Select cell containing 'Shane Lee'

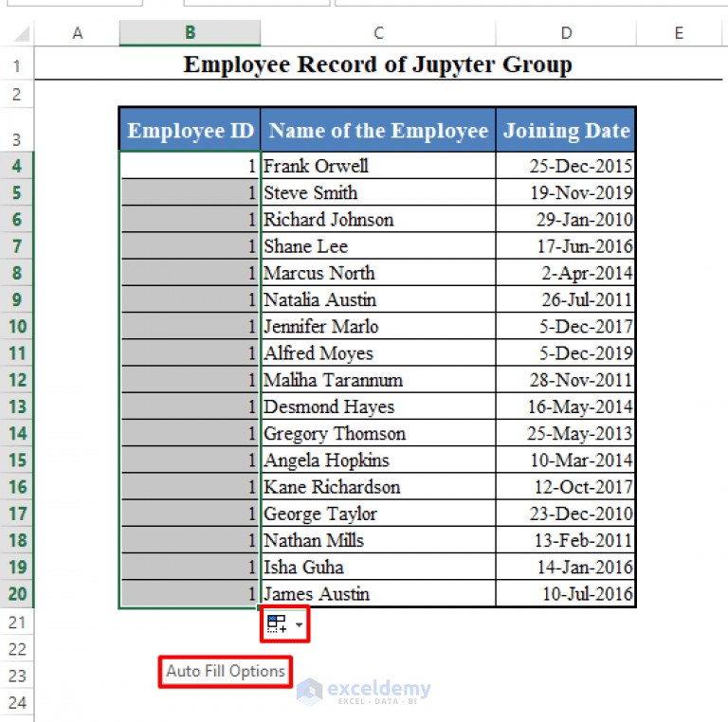click(378, 246)
